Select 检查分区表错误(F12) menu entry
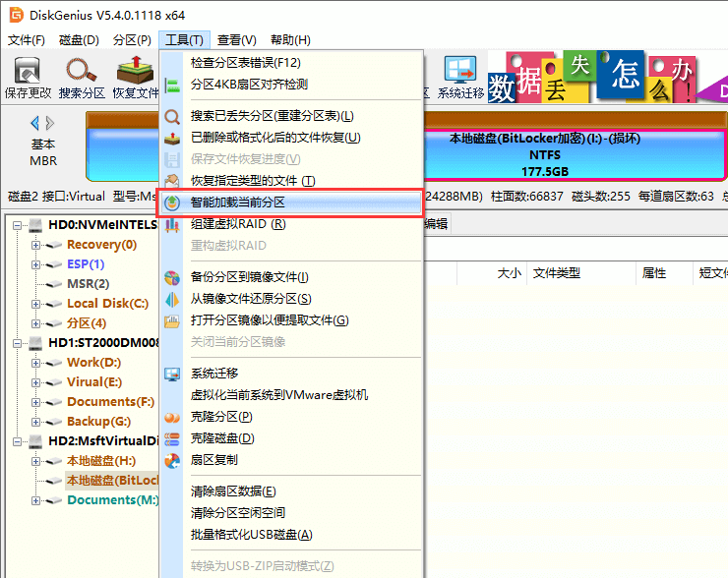 (290, 63)
